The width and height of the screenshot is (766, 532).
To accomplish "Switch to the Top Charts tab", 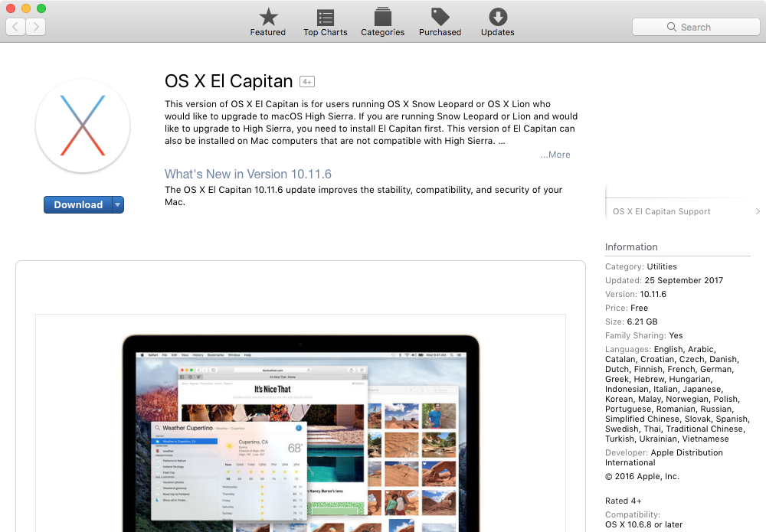I will pyautogui.click(x=326, y=22).
